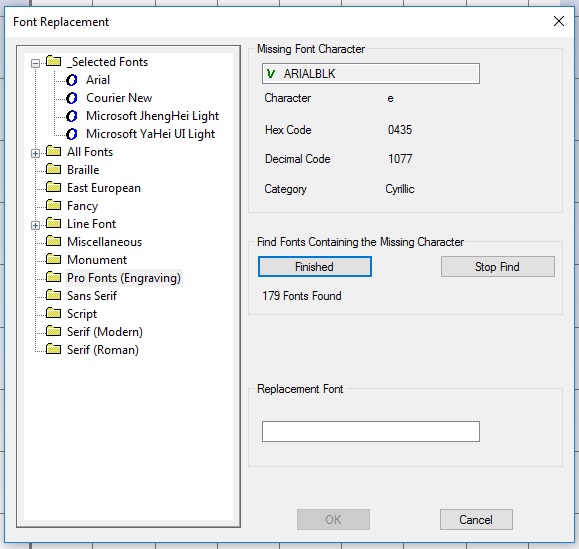Select the Line Font label
579x549 pixels.
(91, 224)
